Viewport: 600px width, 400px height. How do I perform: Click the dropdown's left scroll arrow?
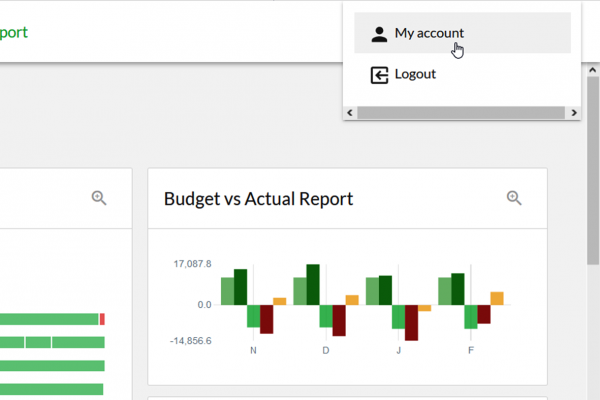tap(350, 113)
